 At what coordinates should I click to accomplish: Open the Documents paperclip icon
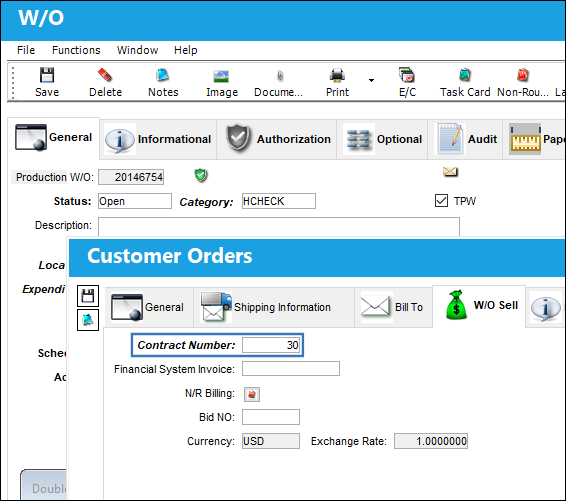(280, 76)
